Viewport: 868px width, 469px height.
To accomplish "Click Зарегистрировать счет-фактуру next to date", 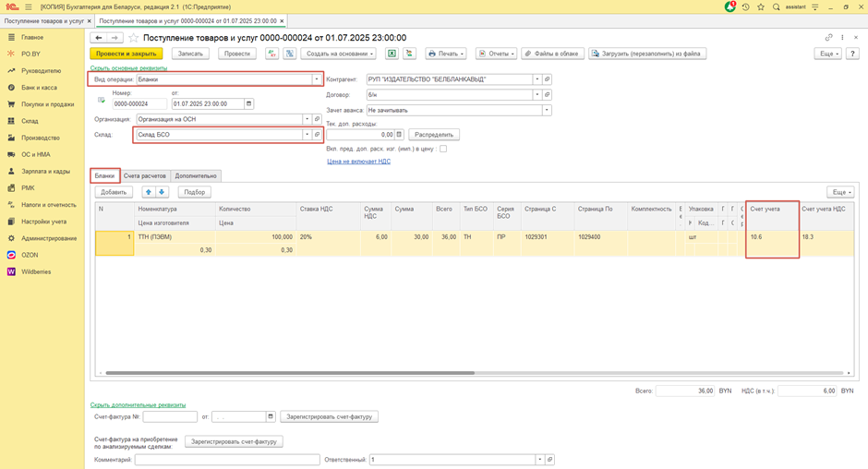I will (330, 416).
